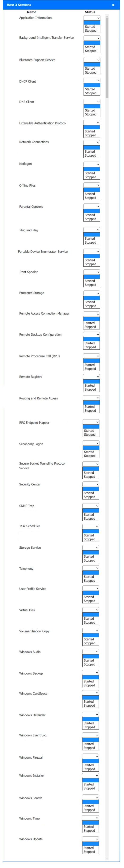Open the Routing and Remote Access dropdown
The width and height of the screenshot is (124, 868).
[92, 398]
